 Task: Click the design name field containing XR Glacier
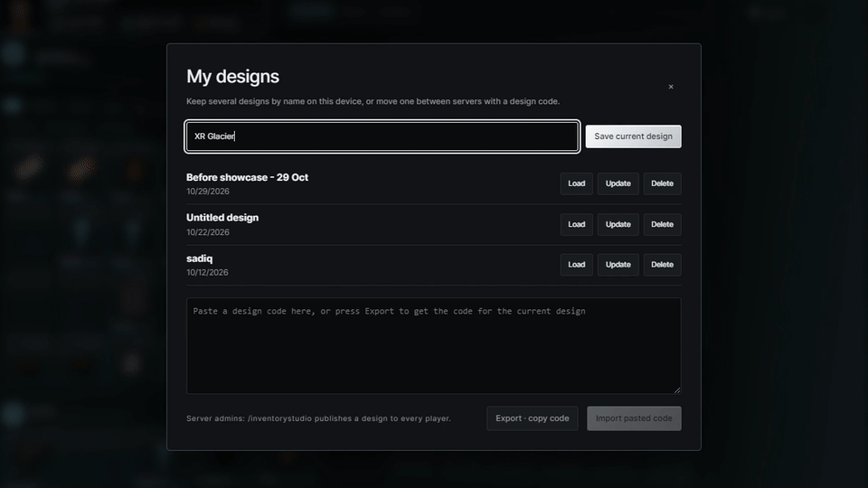(382, 136)
